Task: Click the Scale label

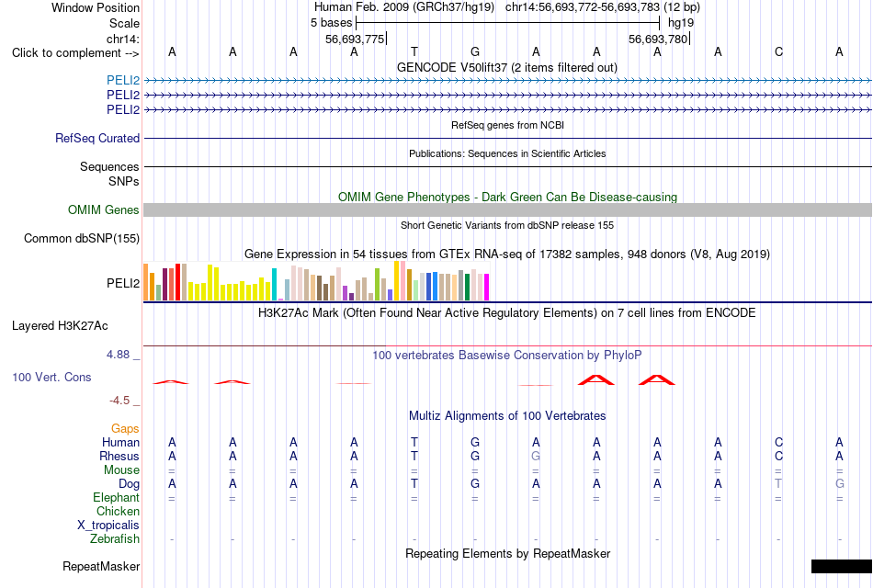Action: [x=124, y=23]
